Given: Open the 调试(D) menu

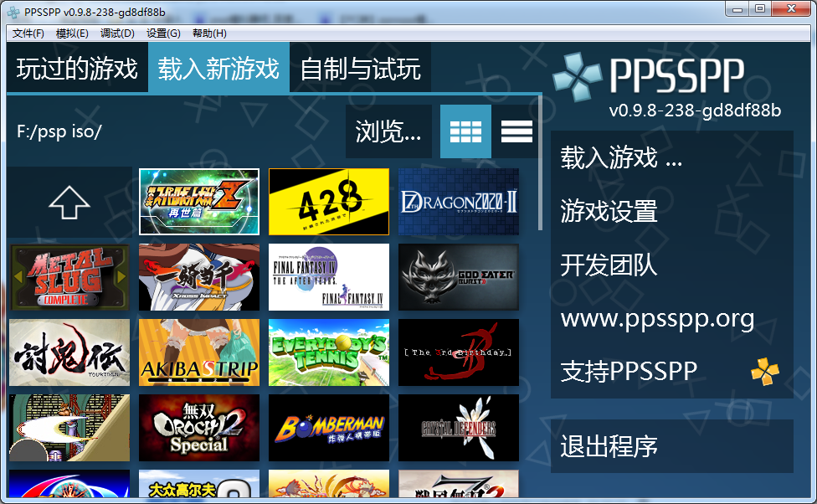Looking at the screenshot, I should [x=117, y=33].
